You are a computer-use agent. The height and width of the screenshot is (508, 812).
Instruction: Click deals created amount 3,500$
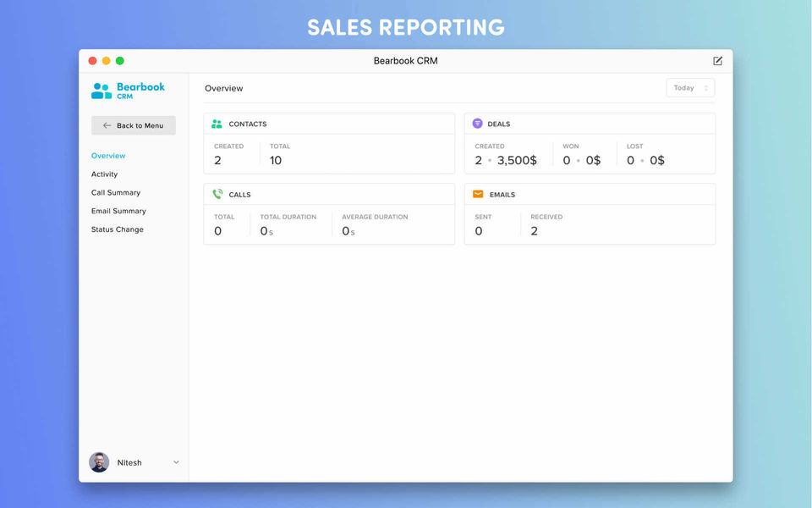517,160
